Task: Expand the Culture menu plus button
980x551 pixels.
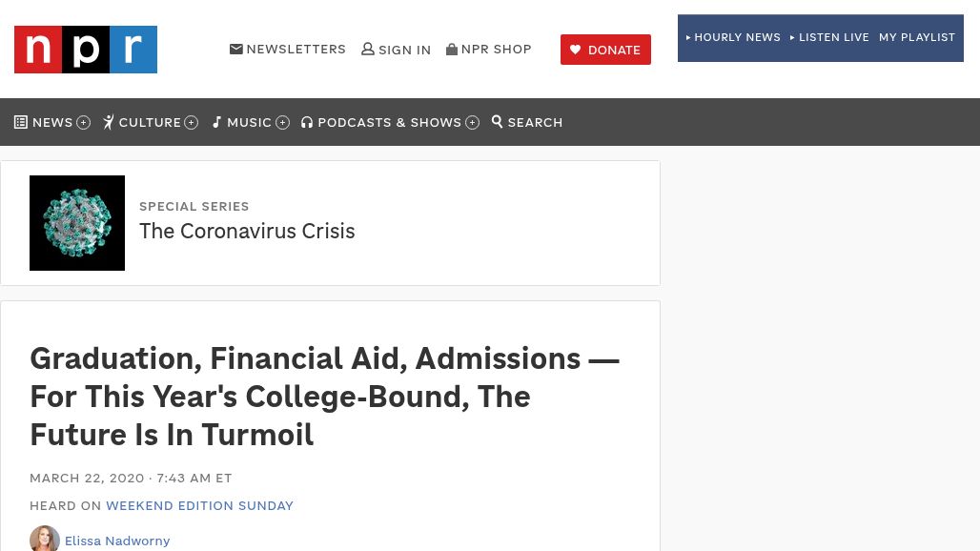Action: point(192,122)
